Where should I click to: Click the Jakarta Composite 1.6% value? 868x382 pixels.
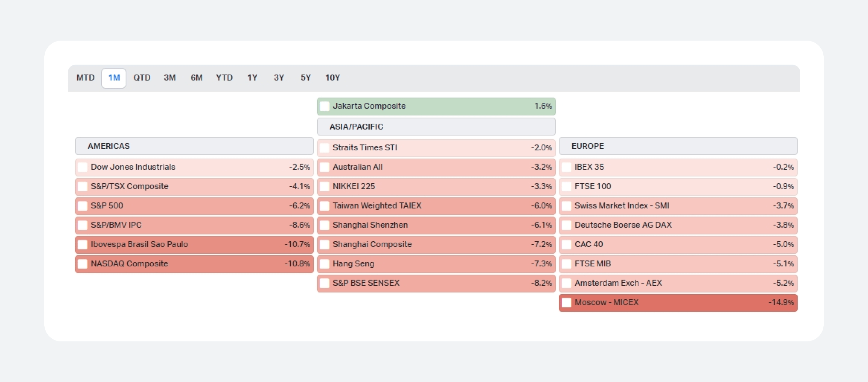pos(543,106)
